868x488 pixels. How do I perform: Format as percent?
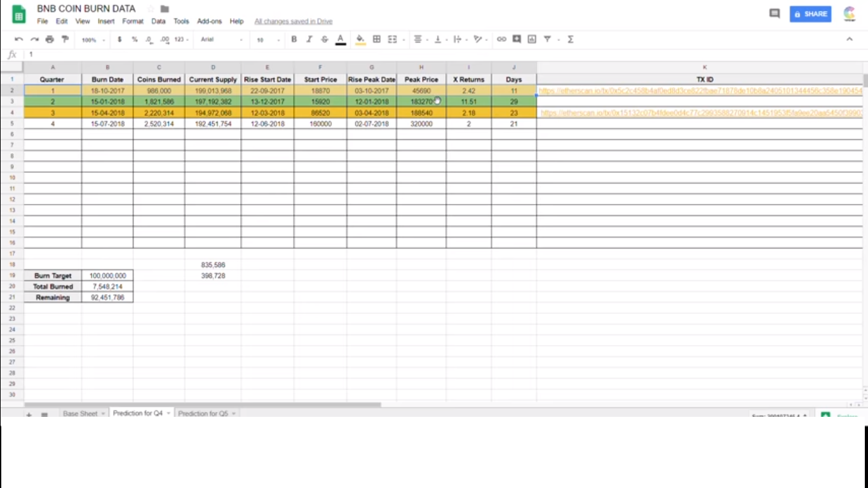click(135, 39)
